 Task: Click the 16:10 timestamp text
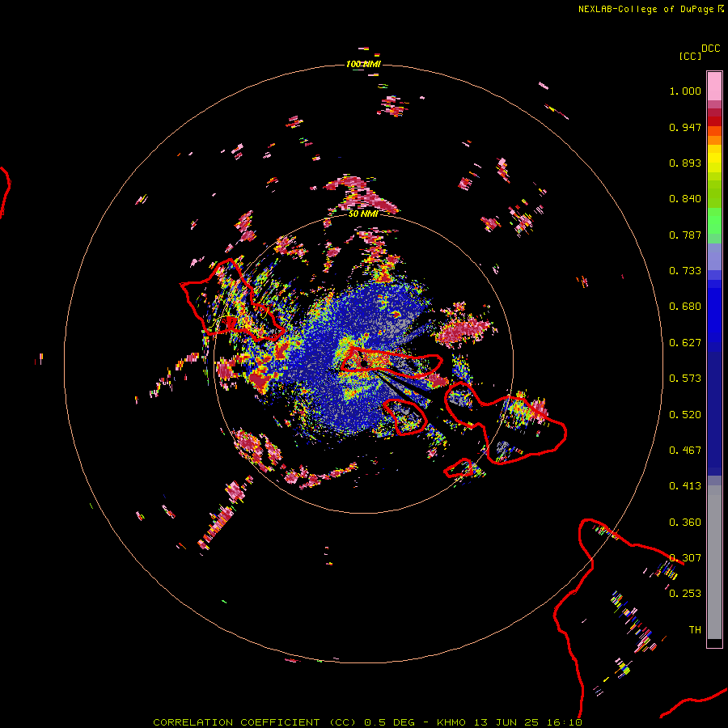pos(565,722)
